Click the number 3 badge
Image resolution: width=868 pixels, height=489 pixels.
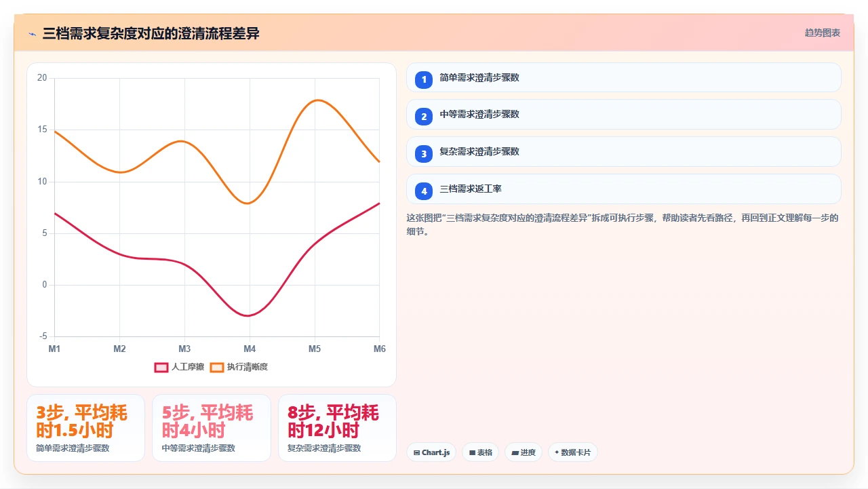coord(424,154)
